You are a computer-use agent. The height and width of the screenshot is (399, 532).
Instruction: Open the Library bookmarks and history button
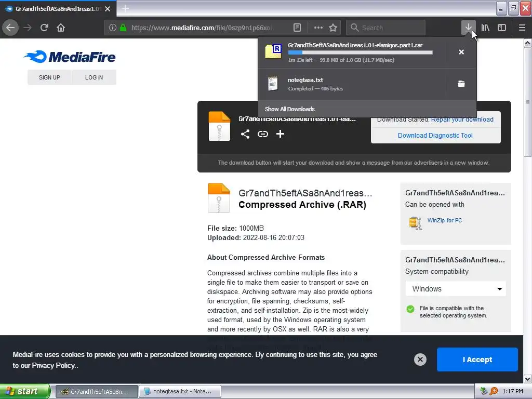click(x=485, y=28)
